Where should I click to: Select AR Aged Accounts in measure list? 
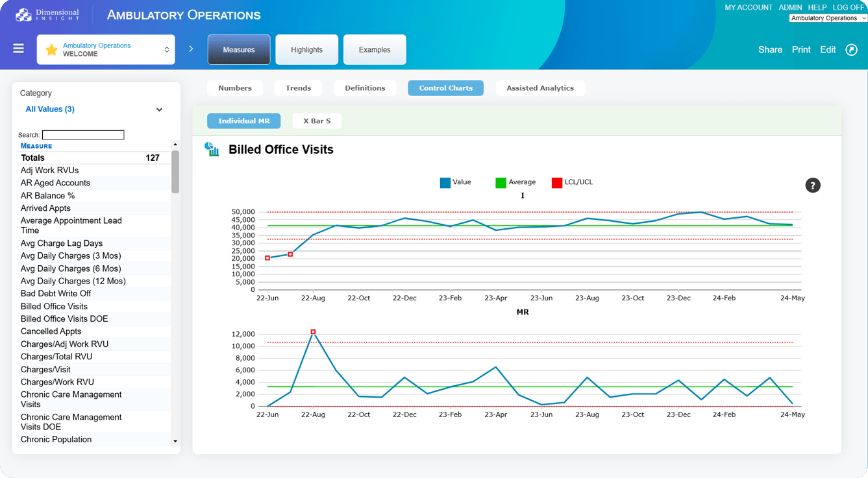tap(55, 183)
